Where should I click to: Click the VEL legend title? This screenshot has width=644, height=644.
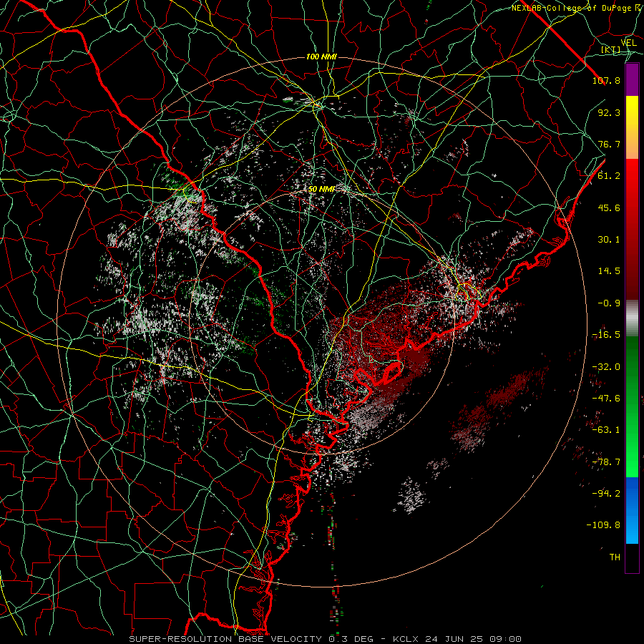tap(628, 43)
